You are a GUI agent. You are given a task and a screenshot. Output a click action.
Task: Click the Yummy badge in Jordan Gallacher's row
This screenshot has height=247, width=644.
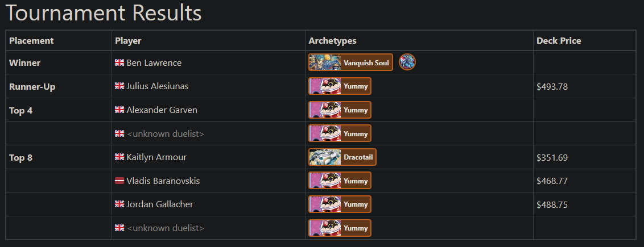point(340,204)
